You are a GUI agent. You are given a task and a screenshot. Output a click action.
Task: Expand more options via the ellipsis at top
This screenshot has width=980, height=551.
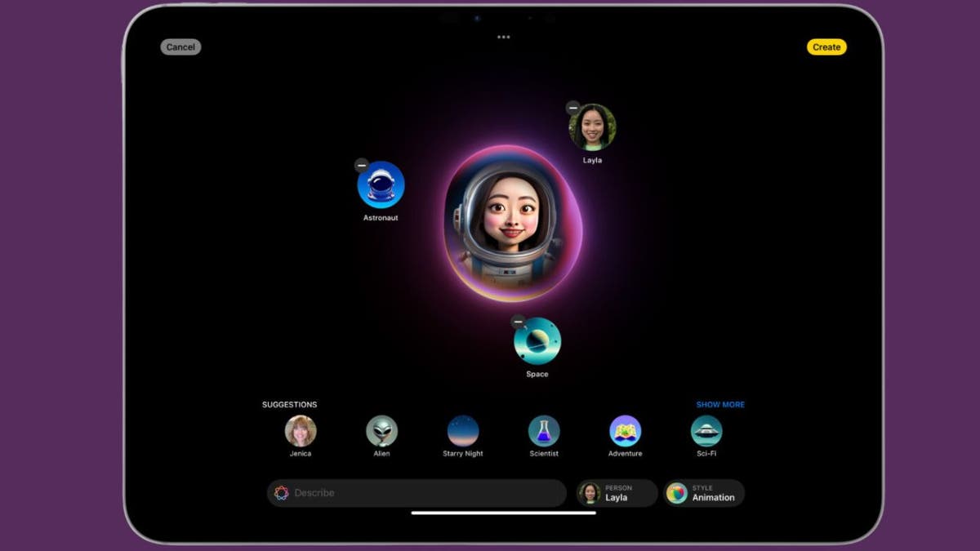[503, 36]
